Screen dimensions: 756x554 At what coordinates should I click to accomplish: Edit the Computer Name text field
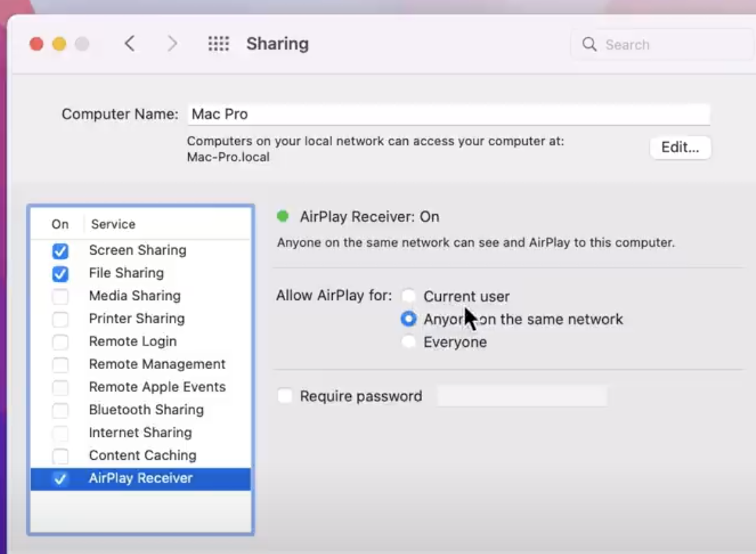click(448, 114)
